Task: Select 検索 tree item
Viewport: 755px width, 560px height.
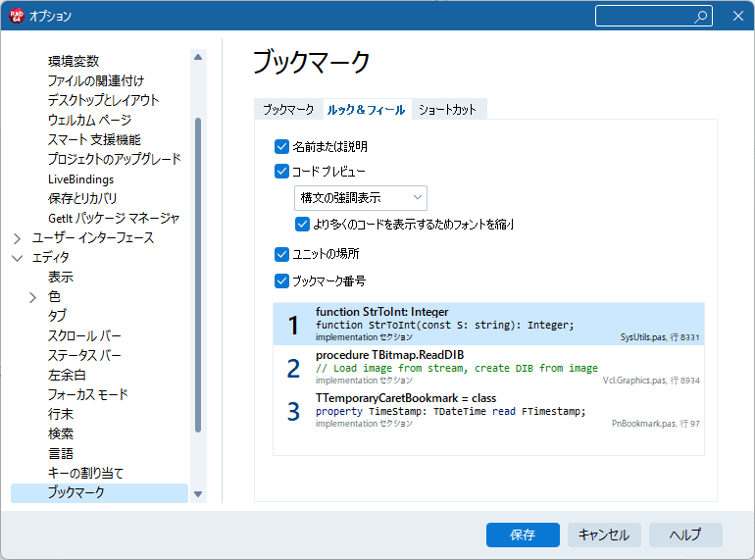Action: [x=61, y=434]
